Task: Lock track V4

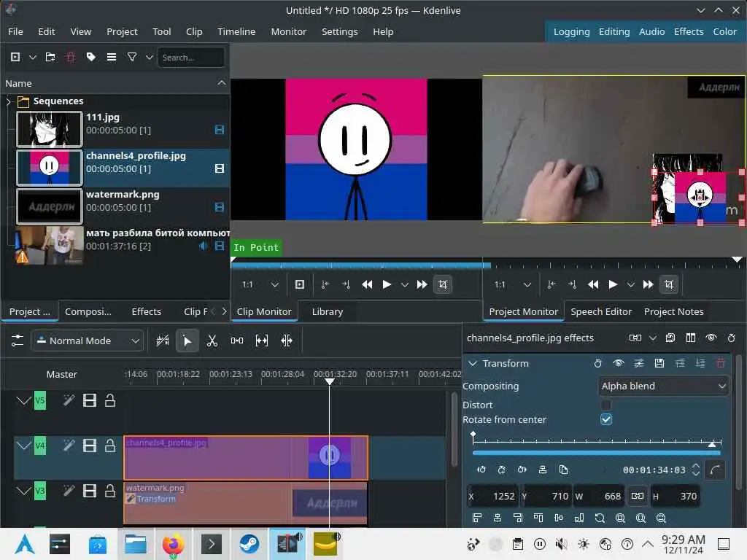Action: click(110, 446)
